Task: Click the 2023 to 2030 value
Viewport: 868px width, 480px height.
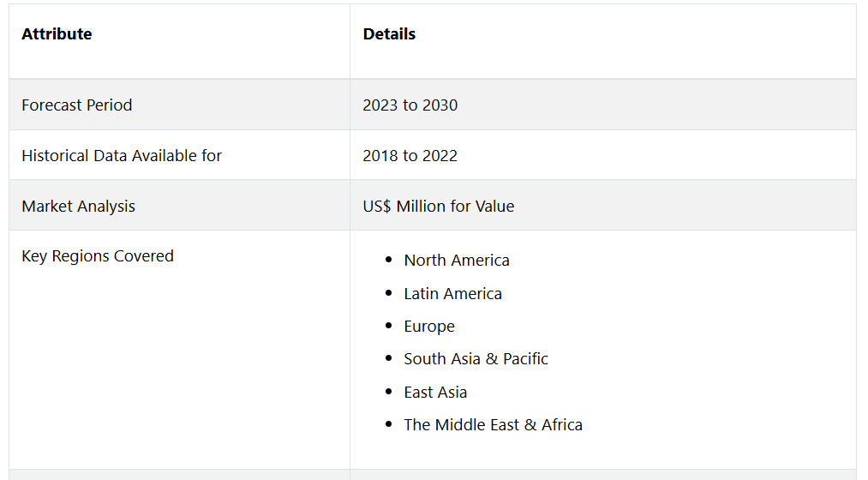Action: [410, 105]
